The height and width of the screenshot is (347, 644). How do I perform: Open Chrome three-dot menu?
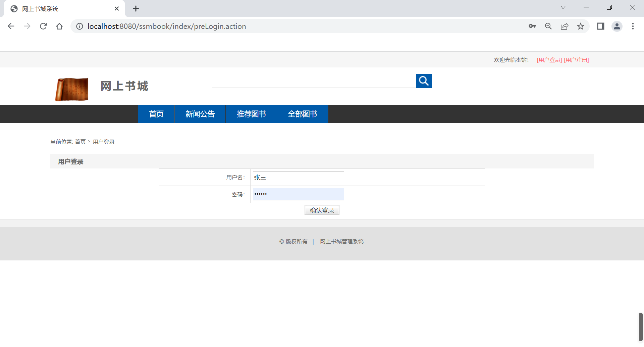coord(633,26)
